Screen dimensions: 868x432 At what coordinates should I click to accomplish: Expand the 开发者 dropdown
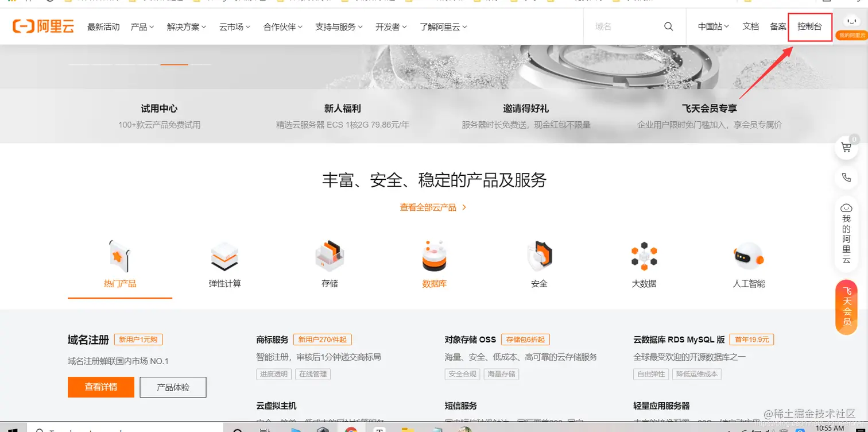[x=390, y=26]
